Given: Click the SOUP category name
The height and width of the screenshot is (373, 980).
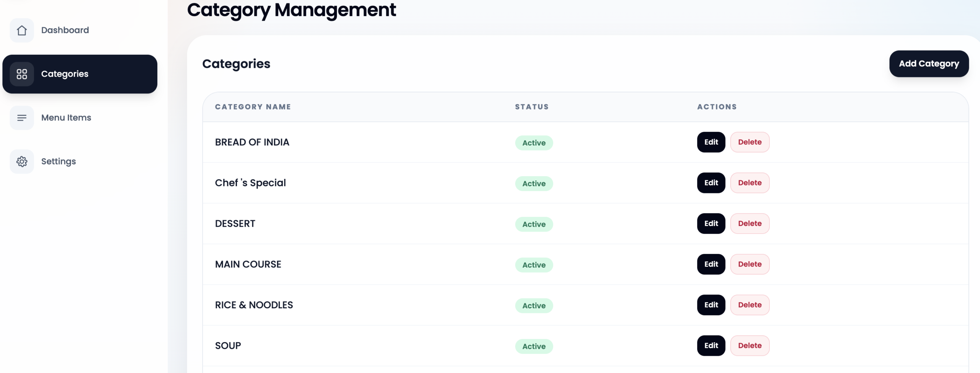Looking at the screenshot, I should click(x=228, y=346).
